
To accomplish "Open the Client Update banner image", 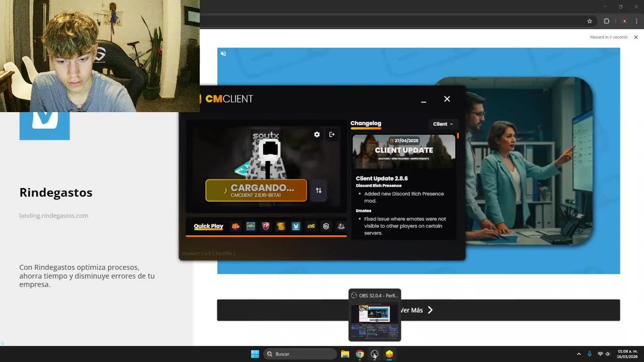I will (404, 152).
